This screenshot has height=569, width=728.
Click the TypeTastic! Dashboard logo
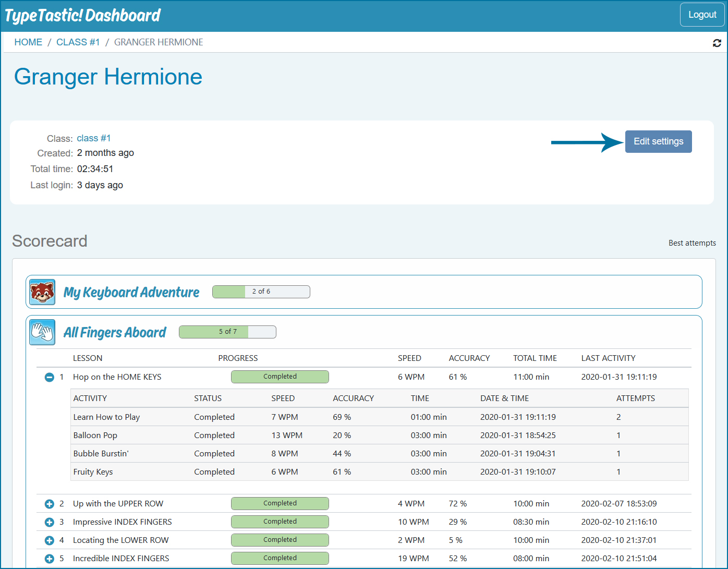coord(83,15)
